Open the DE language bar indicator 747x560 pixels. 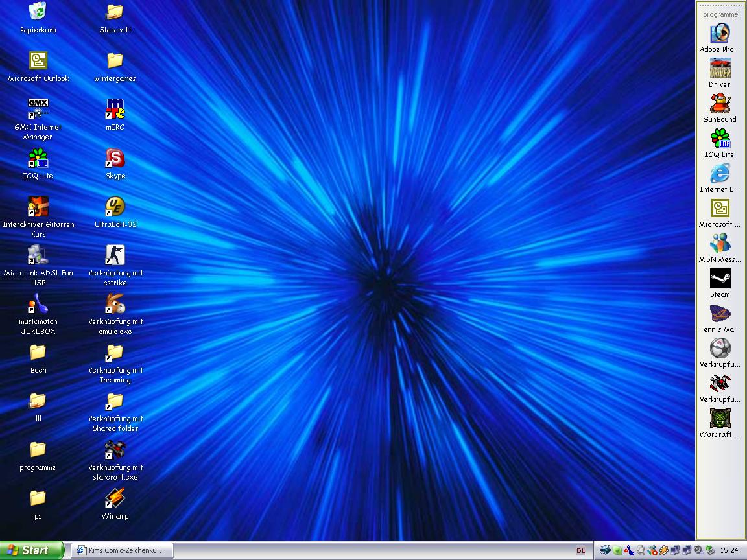tap(580, 550)
